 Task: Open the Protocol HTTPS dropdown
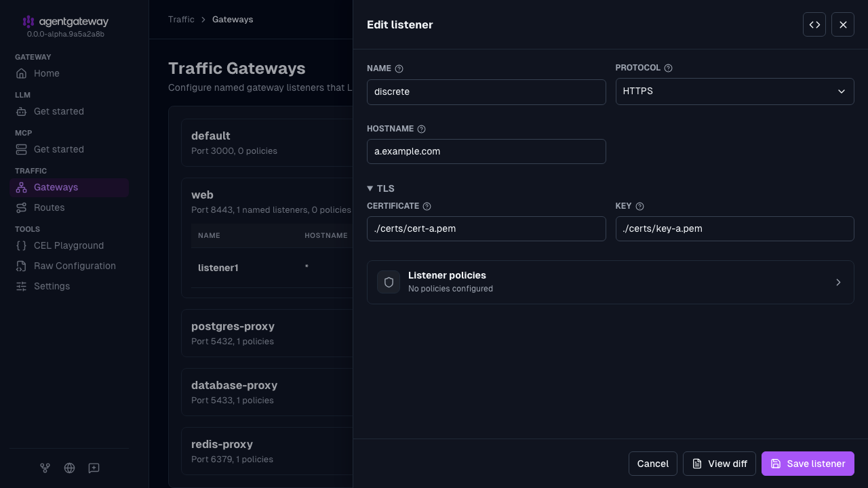pyautogui.click(x=734, y=91)
